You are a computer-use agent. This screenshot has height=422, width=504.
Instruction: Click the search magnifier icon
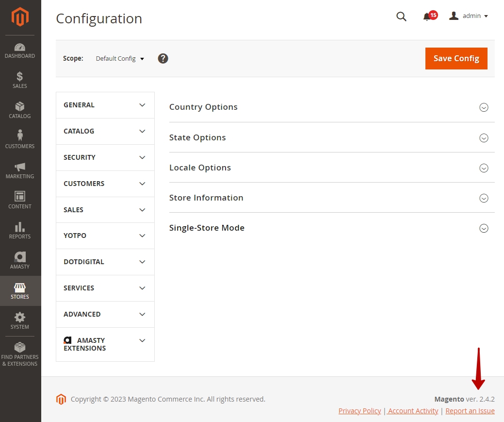(x=401, y=16)
